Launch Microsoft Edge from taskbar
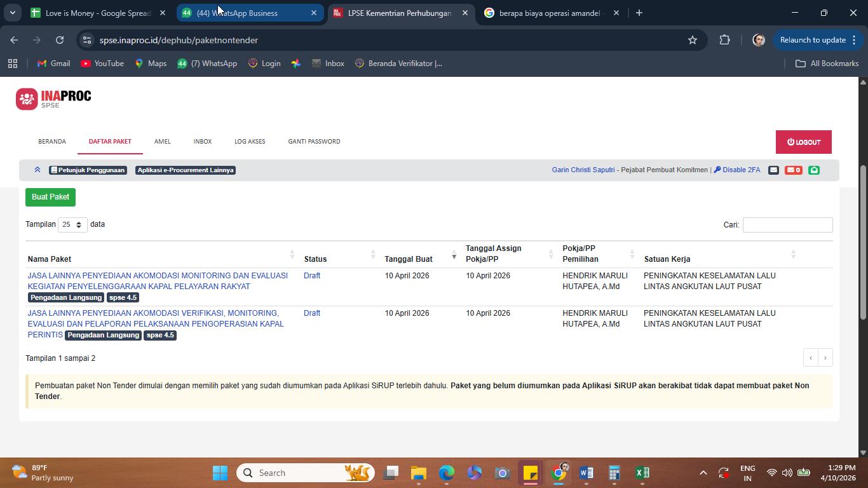Viewport: 868px width, 488px height. click(447, 473)
